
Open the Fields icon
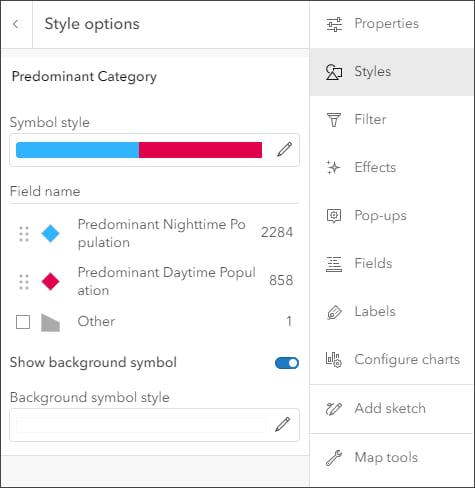click(x=334, y=264)
